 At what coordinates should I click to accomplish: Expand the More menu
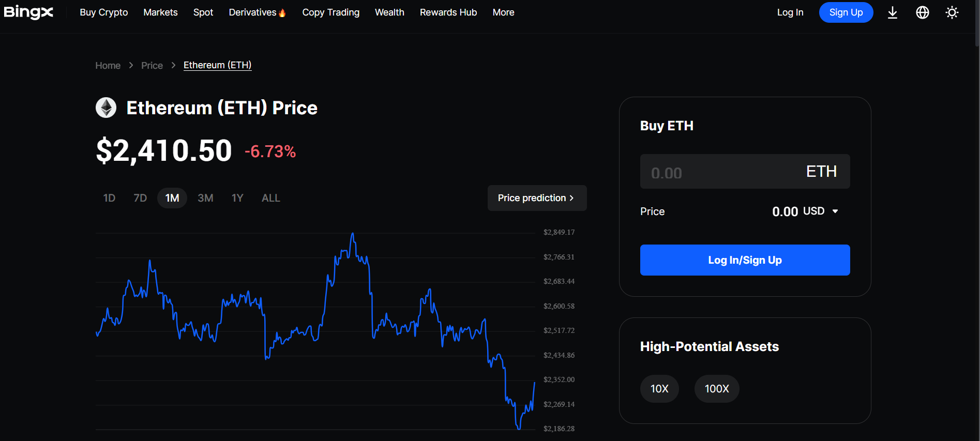[x=504, y=12]
